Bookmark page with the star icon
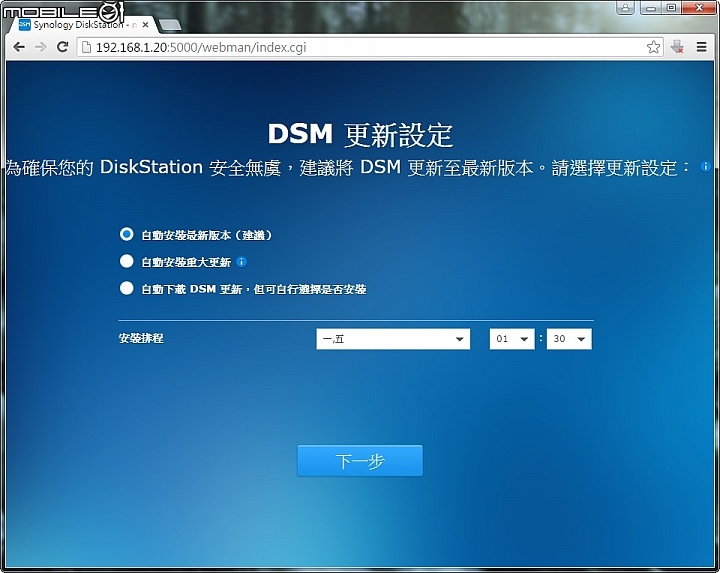Viewport: 720px width, 573px height. [x=653, y=47]
